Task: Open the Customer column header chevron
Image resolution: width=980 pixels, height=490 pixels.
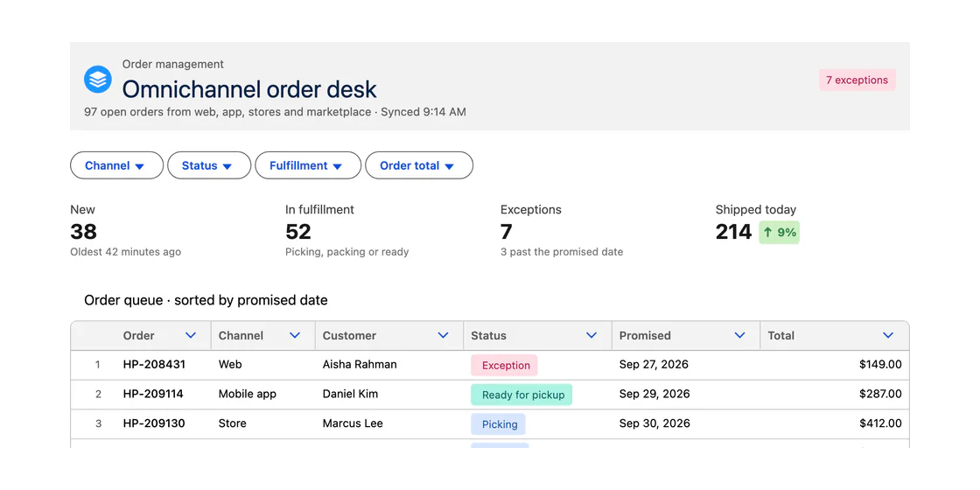Action: point(443,336)
